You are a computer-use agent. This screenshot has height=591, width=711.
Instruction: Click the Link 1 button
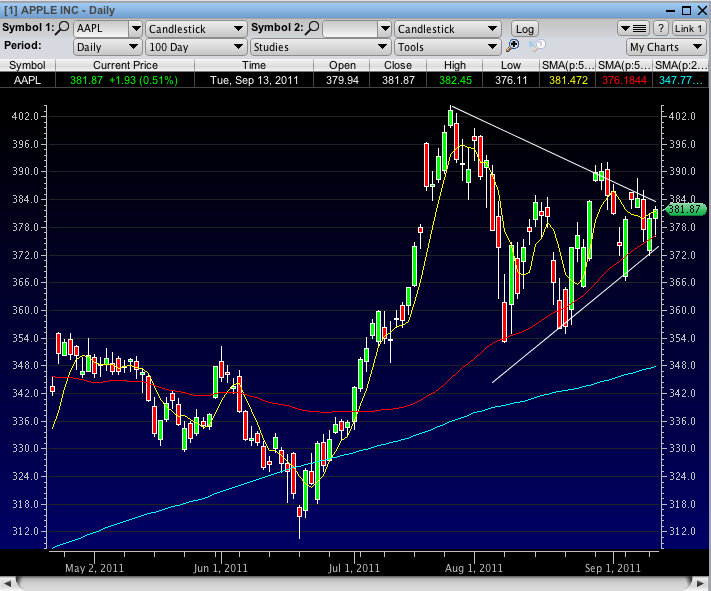click(x=688, y=29)
